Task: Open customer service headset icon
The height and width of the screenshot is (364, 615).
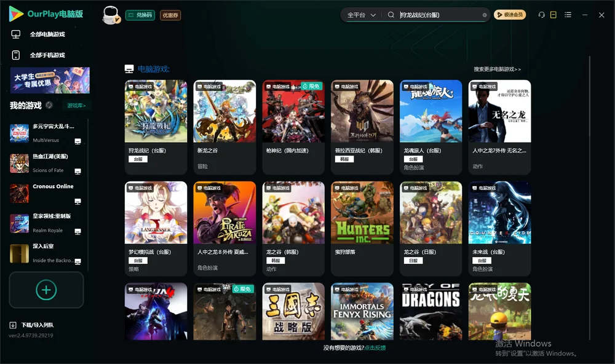Action: click(541, 15)
